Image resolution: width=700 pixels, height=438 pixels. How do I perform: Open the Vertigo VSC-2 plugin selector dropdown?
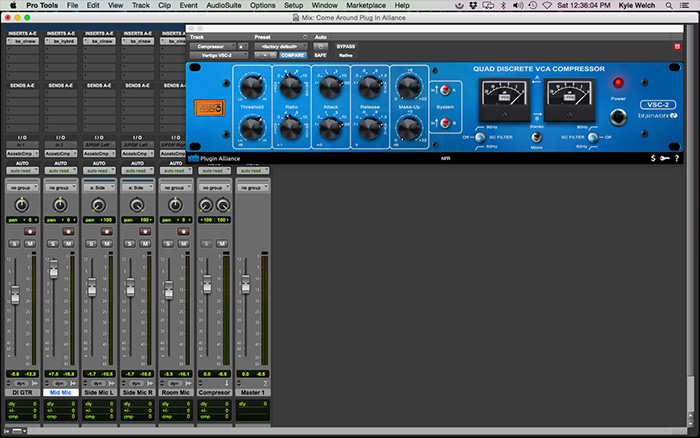(219, 55)
